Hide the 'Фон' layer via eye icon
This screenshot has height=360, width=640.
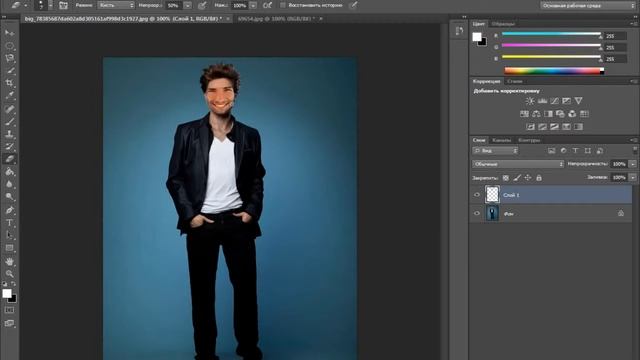(477, 213)
